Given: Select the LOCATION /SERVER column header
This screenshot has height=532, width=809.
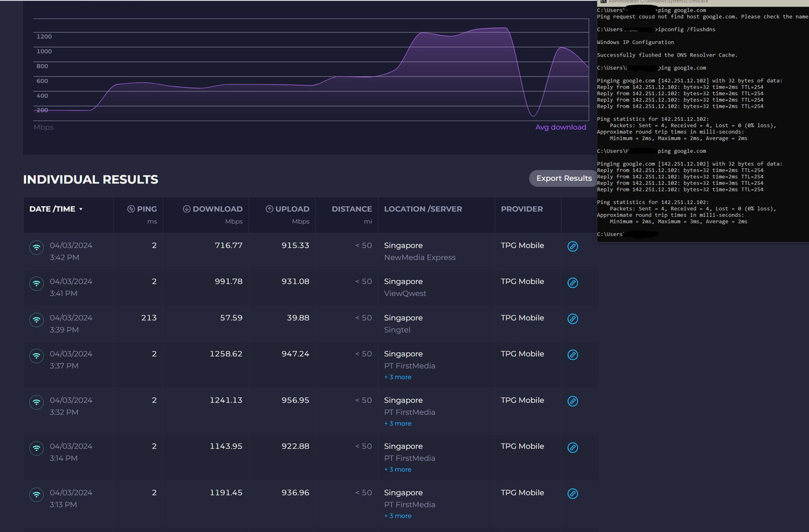Looking at the screenshot, I should pyautogui.click(x=423, y=209).
